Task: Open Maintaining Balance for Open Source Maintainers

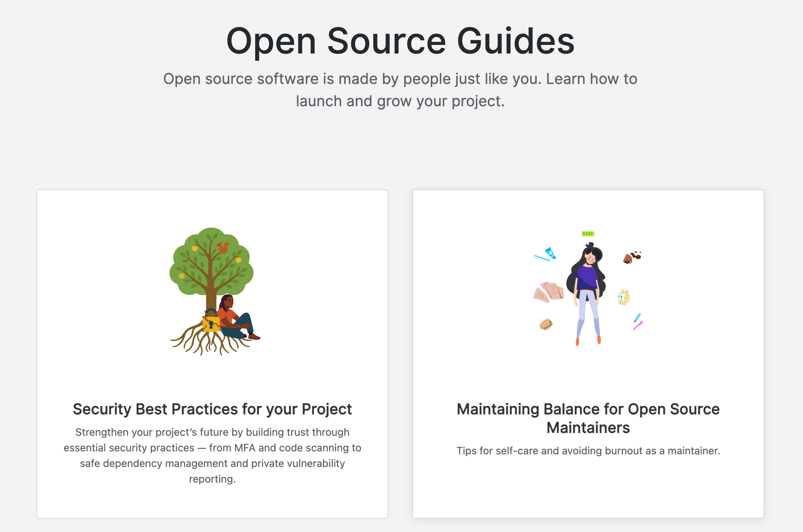Action: point(588,418)
